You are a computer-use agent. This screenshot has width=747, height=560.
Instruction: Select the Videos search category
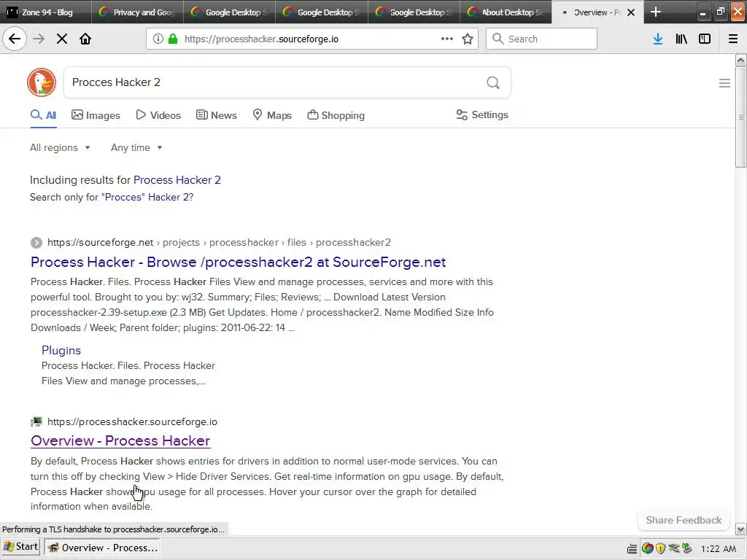[158, 115]
